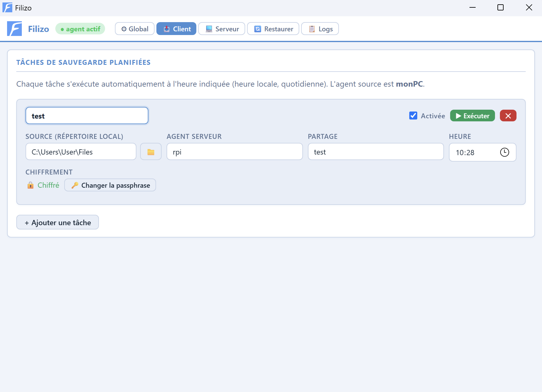This screenshot has height=392, width=542.
Task: Open the clock time picker icon
Action: point(505,152)
